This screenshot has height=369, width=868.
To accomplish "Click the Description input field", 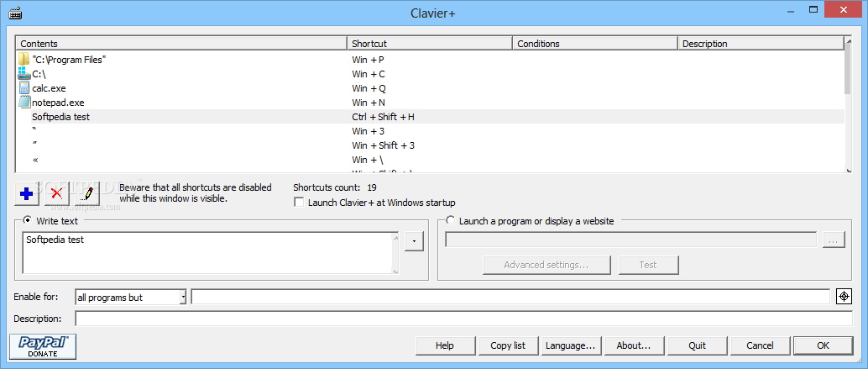I will [x=464, y=319].
